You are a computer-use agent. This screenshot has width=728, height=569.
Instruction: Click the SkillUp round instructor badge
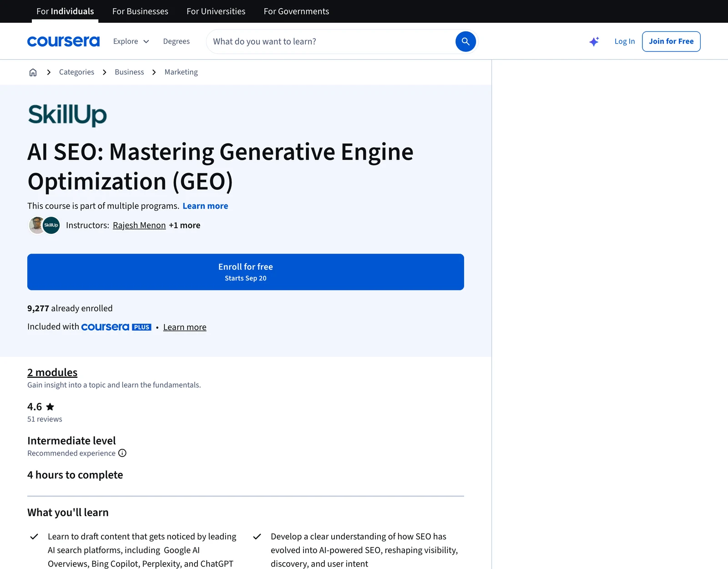[x=51, y=225]
